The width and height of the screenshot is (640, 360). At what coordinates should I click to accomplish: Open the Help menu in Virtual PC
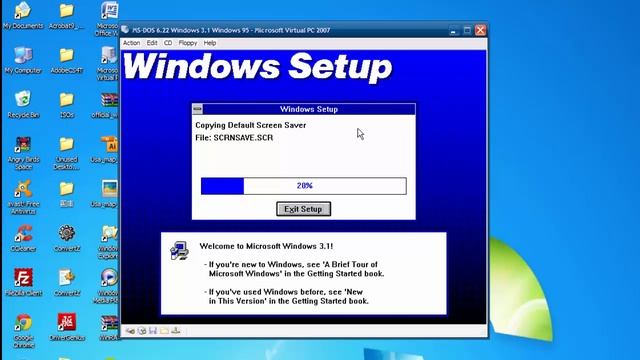pos(210,43)
